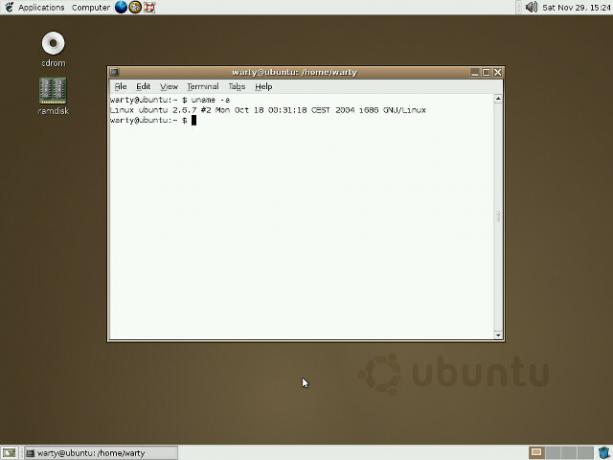The width and height of the screenshot is (613, 460).
Task: Click the taskbar button warty@ubuntu: /home/warty
Action: [x=100, y=453]
